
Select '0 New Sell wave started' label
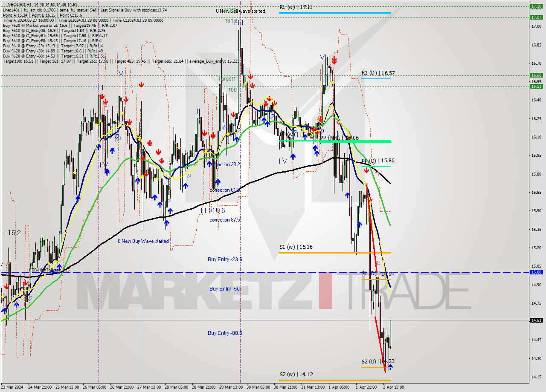(x=240, y=11)
